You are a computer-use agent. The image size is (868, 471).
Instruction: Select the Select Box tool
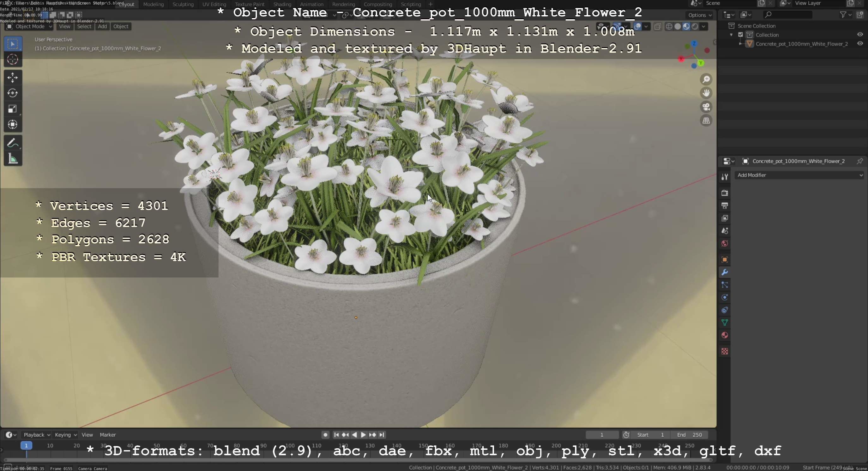point(13,44)
